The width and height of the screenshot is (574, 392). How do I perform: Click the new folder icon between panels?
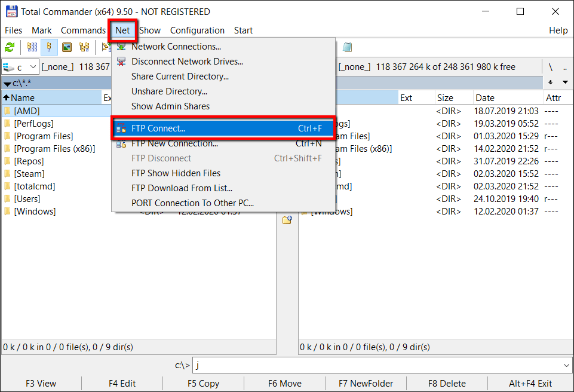[287, 220]
